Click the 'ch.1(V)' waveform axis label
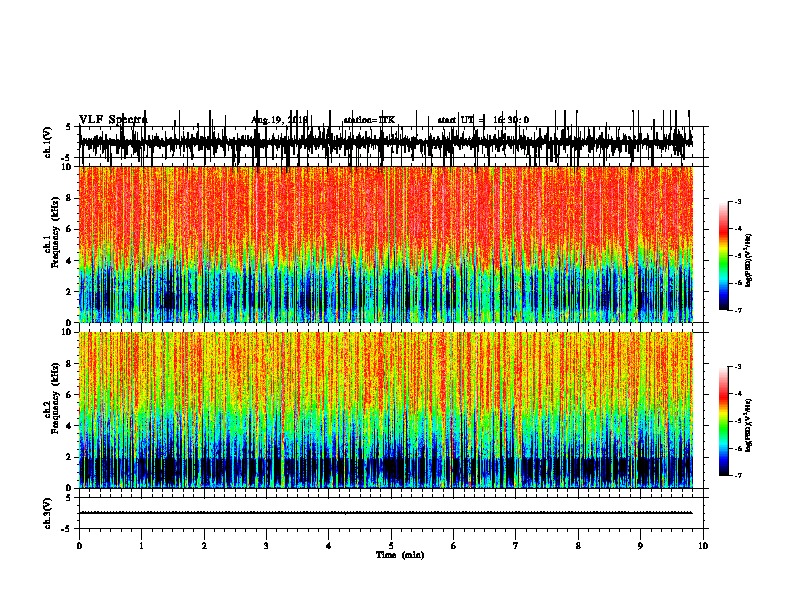792x612 pixels. tap(48, 142)
